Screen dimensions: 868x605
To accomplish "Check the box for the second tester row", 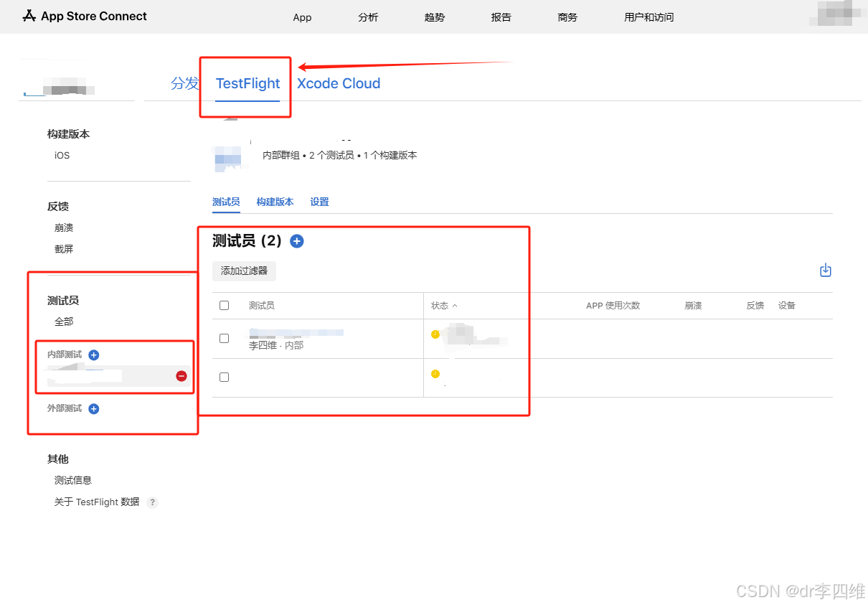I will [x=224, y=377].
